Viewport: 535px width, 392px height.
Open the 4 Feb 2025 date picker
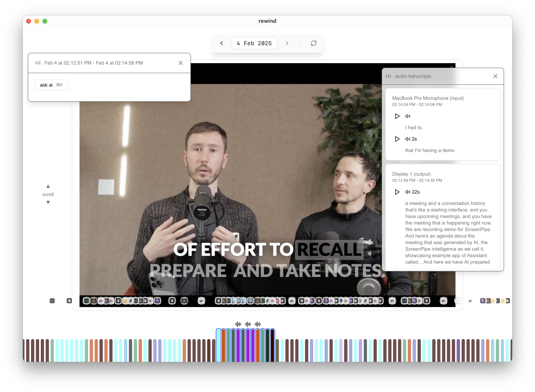click(254, 43)
